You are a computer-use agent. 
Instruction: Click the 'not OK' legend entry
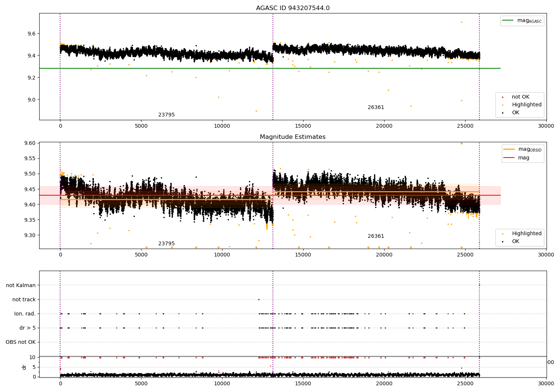[x=520, y=97]
